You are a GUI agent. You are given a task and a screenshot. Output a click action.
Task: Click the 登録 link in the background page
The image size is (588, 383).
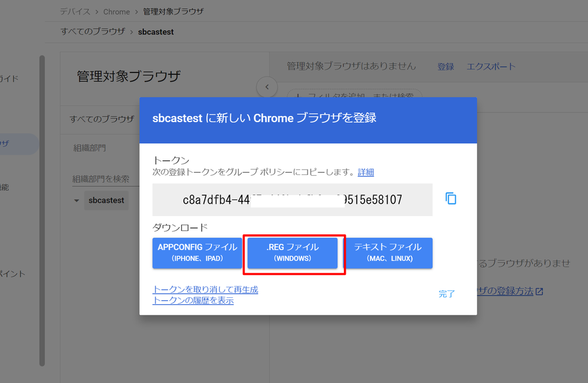tap(446, 67)
